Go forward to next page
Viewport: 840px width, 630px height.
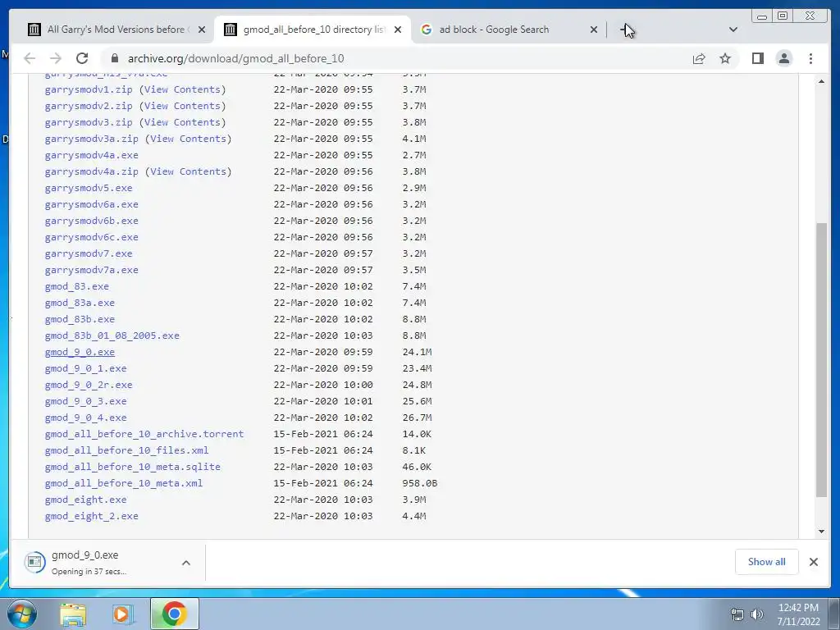tap(56, 58)
